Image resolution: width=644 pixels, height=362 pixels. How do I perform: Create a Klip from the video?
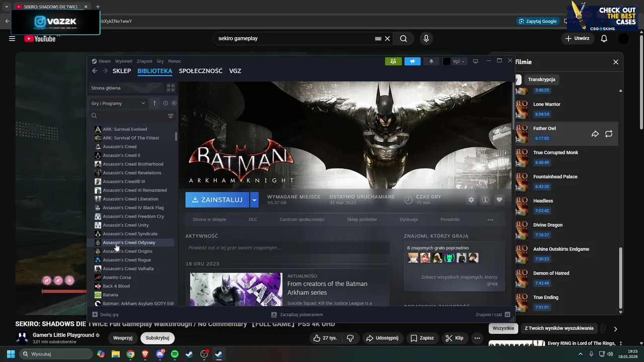pyautogui.click(x=454, y=338)
